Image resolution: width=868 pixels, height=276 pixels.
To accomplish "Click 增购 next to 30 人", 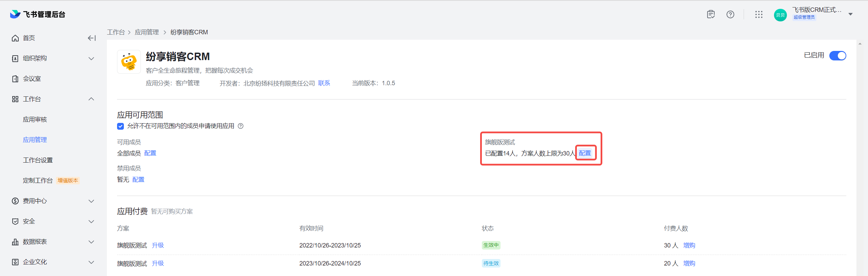I will pos(689,245).
